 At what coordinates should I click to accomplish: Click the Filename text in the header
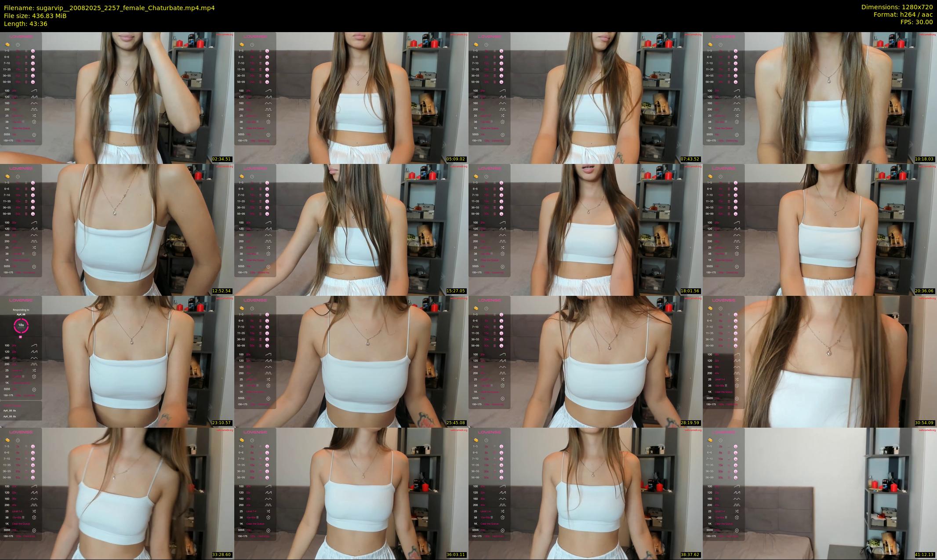pyautogui.click(x=109, y=7)
